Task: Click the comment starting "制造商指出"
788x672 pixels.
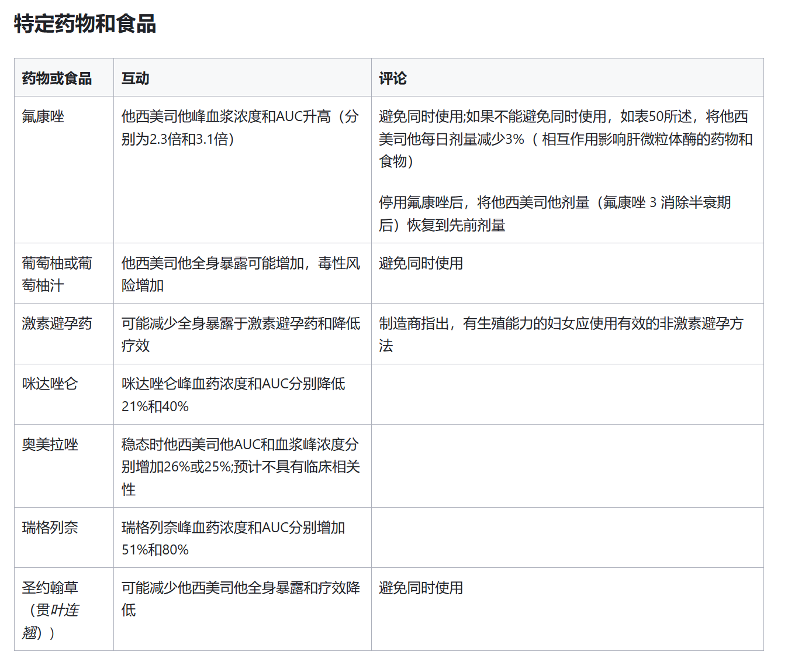Action: click(x=561, y=335)
